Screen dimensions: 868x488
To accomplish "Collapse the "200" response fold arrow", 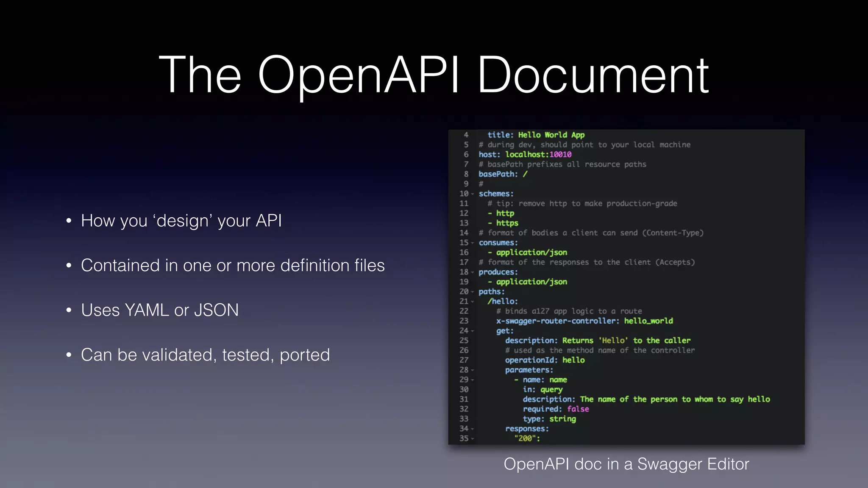I will 473,439.
